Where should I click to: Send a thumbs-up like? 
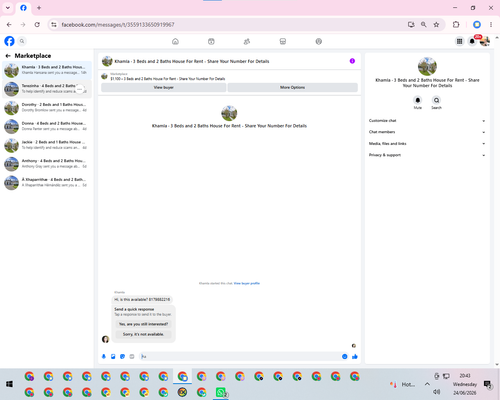pos(355,356)
